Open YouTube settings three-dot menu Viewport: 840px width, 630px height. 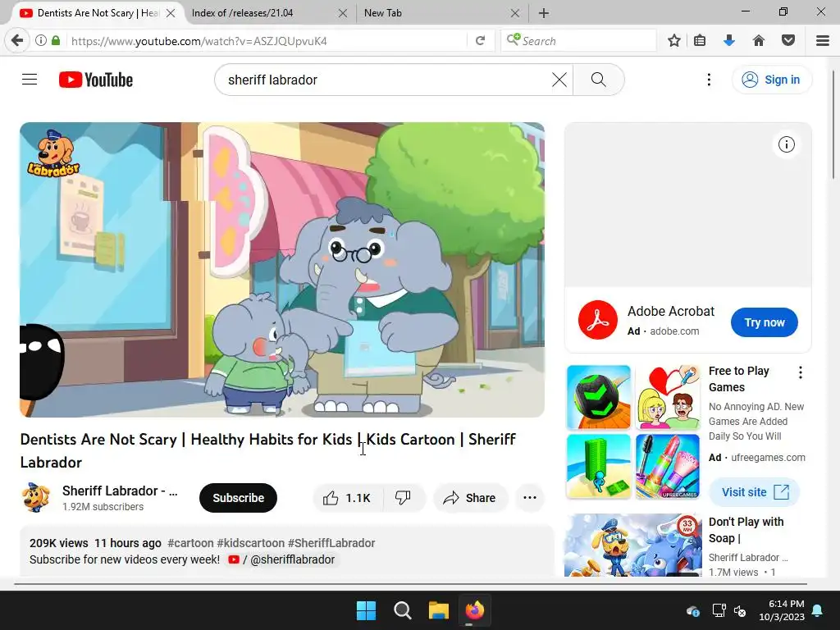(709, 80)
